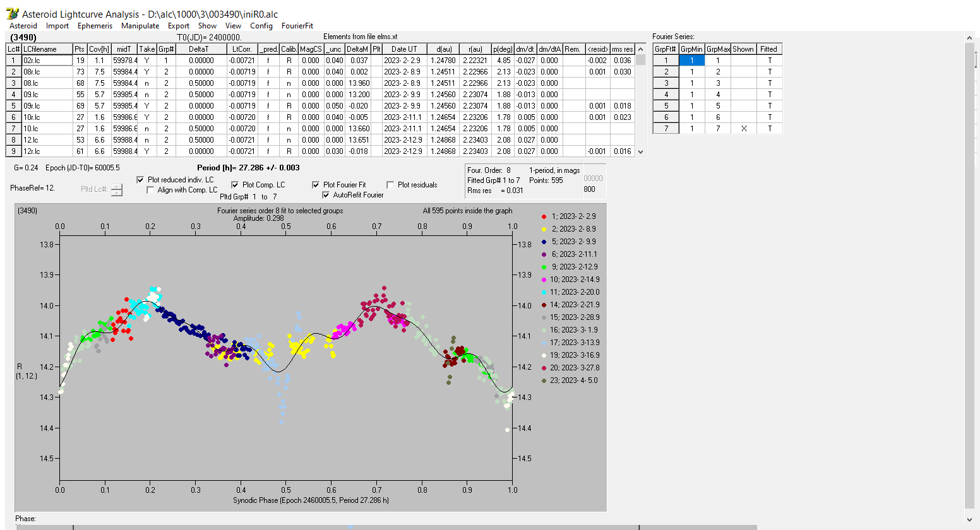The image size is (980, 530).
Task: Click down arrow of lightcurve table scrollbar
Action: click(x=641, y=151)
